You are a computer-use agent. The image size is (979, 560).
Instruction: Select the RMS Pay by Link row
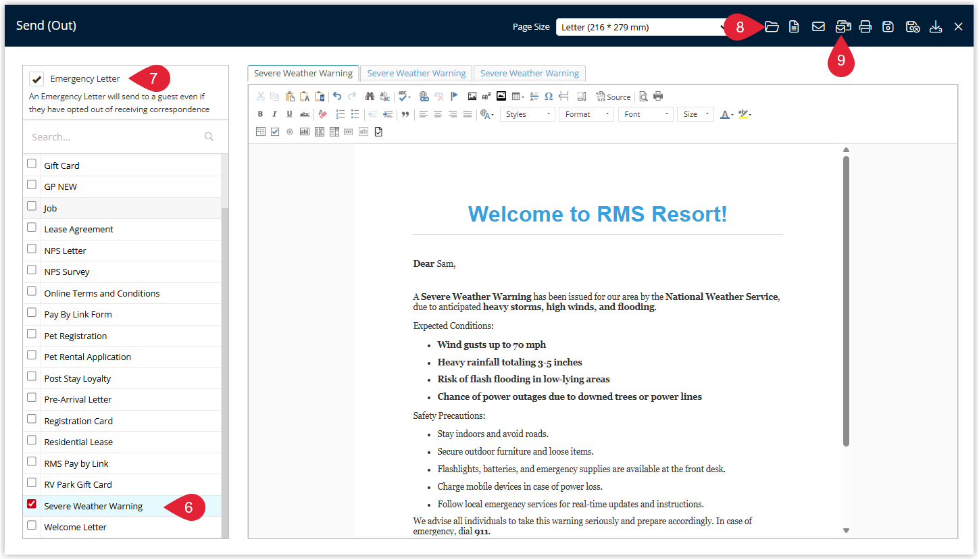click(122, 463)
